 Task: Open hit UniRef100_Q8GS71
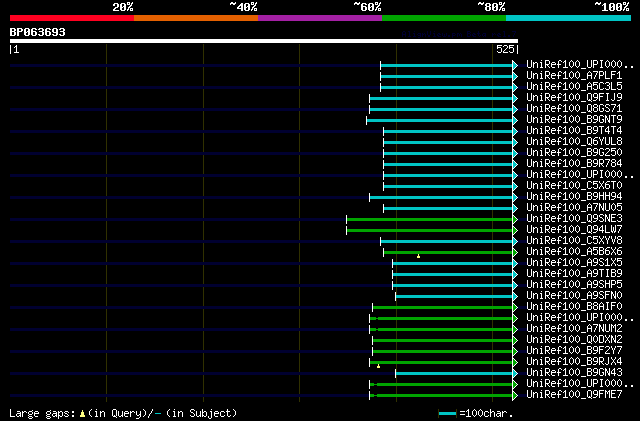(x=574, y=109)
